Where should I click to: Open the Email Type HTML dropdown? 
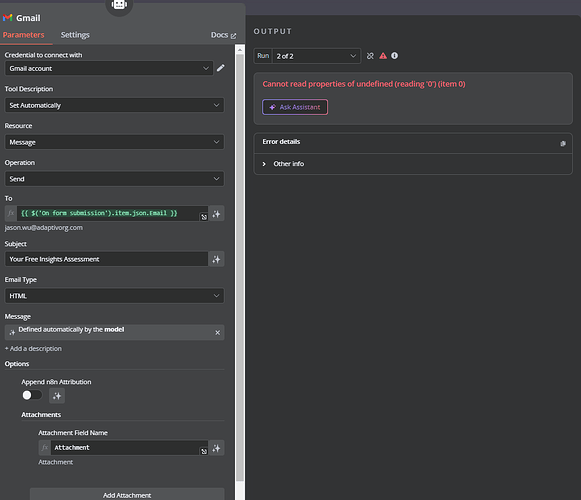coord(114,296)
